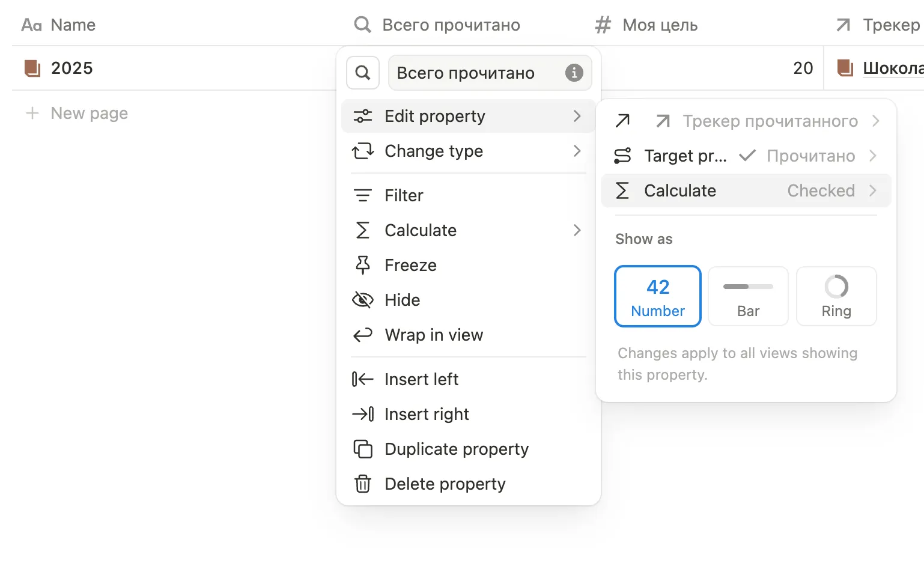
Task: Click the brown book icon next to 2025
Action: point(32,68)
